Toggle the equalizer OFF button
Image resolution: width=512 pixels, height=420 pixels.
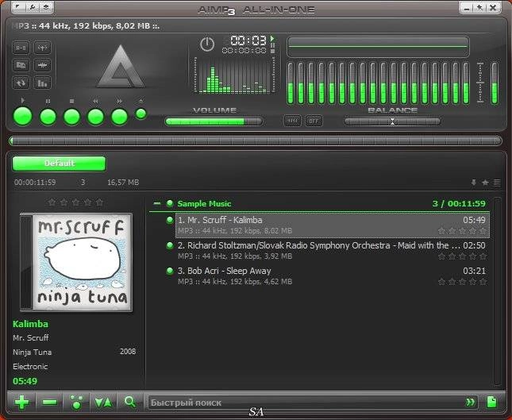click(314, 121)
